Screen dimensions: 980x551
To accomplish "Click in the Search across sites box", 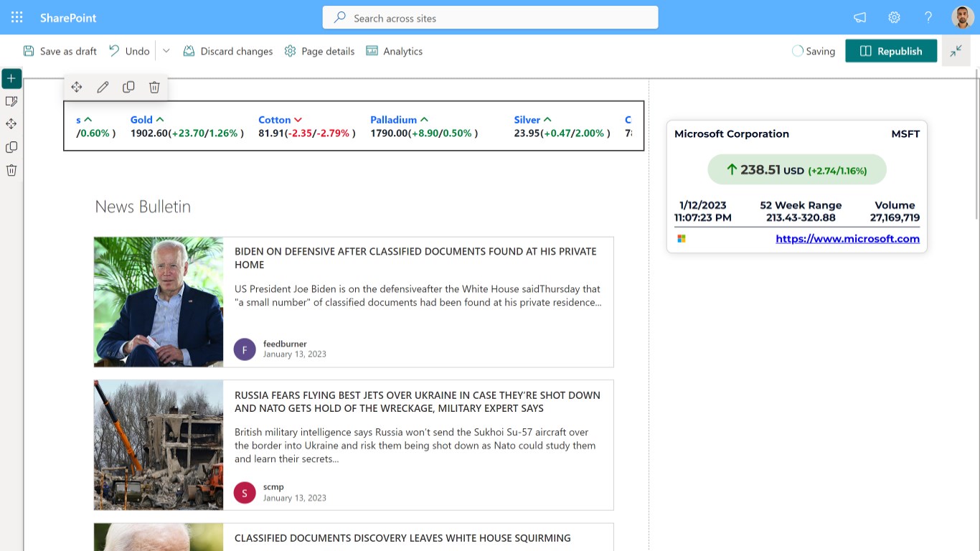I will click(490, 18).
